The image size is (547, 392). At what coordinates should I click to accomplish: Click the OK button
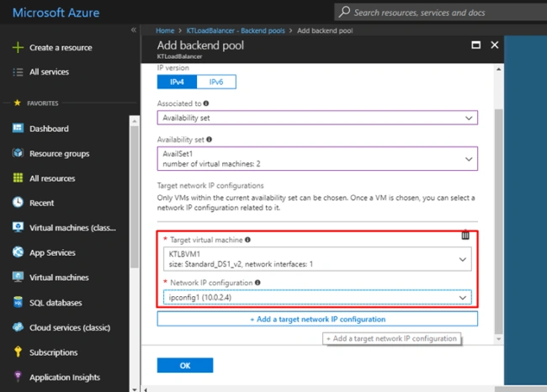click(x=185, y=365)
